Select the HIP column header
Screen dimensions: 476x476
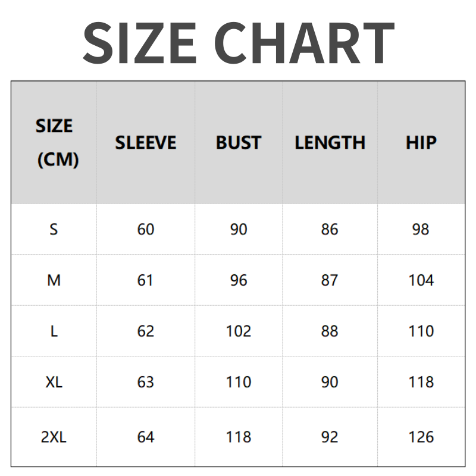[x=421, y=143]
